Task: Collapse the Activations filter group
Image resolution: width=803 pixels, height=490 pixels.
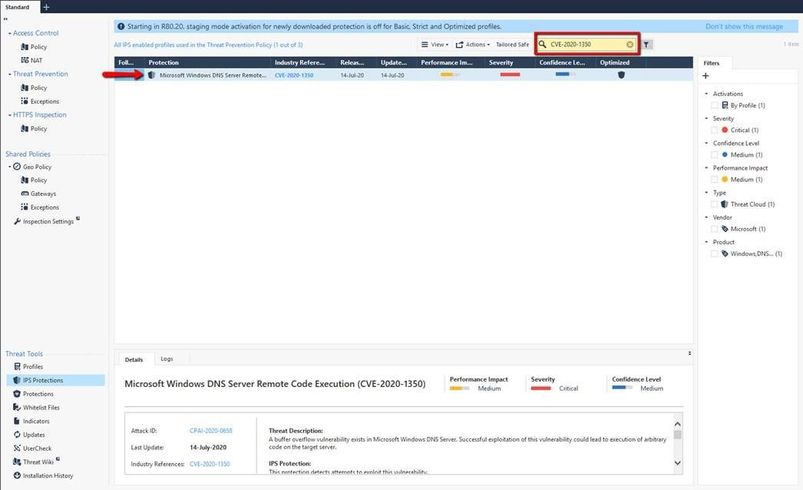Action: [x=707, y=94]
